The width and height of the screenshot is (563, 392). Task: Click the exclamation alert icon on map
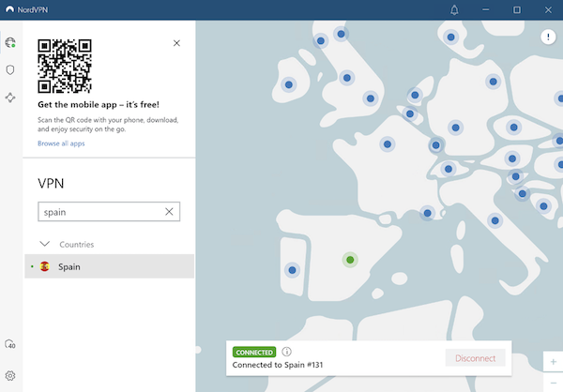548,37
